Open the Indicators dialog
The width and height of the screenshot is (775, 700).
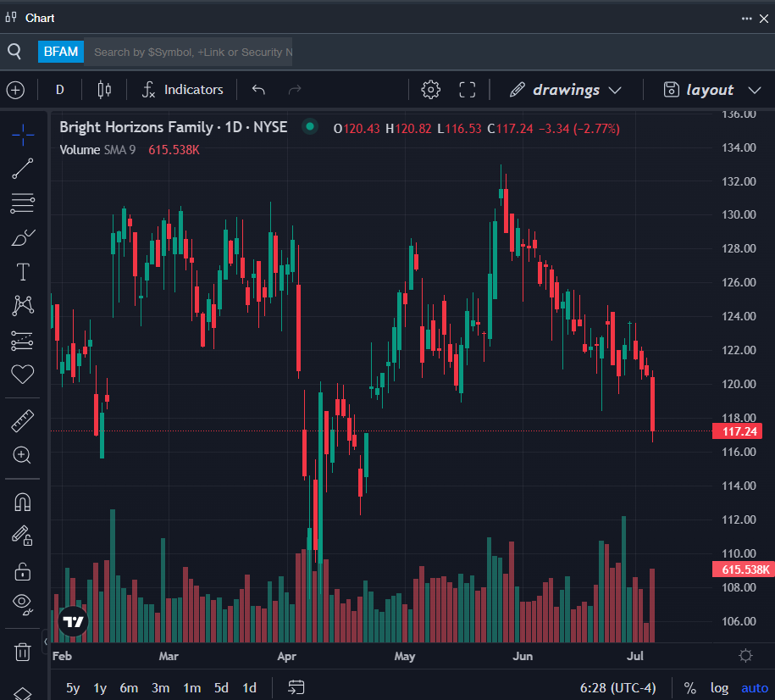[x=182, y=90]
